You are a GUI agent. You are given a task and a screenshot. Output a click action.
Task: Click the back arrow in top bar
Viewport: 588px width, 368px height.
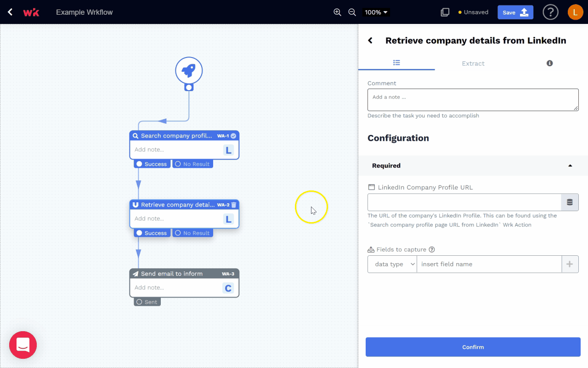10,12
